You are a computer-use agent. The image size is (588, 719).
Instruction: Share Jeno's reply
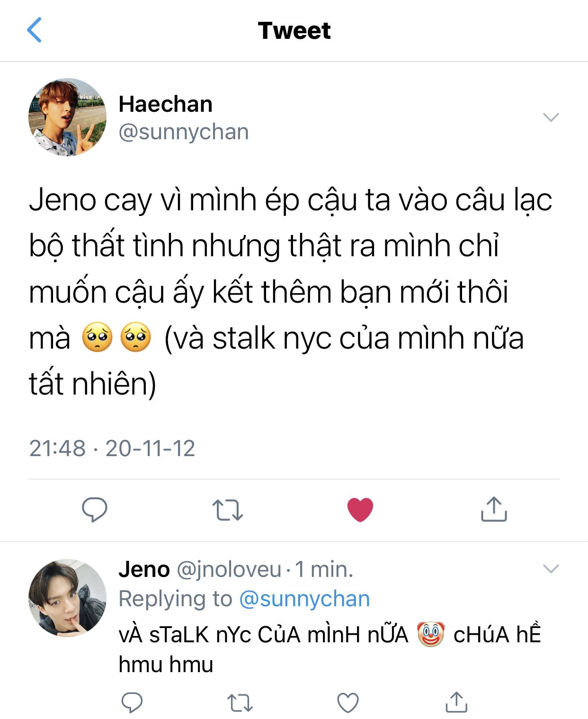456,702
